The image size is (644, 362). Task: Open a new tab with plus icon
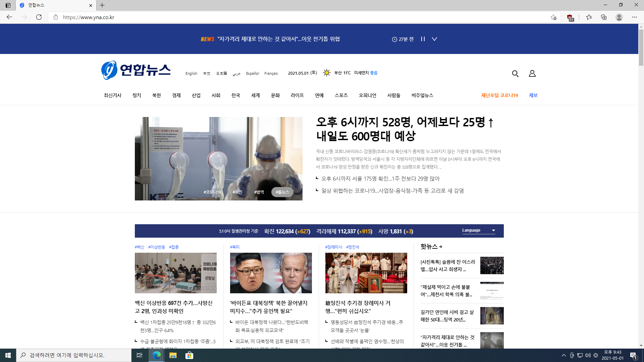click(102, 5)
